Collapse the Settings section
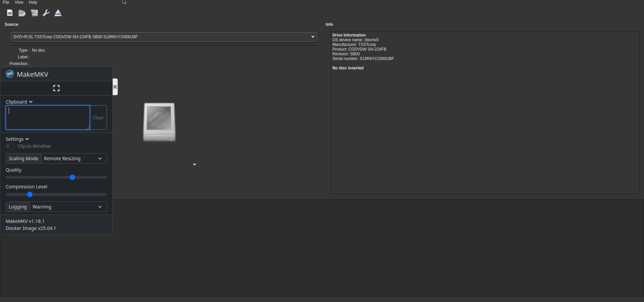The width and height of the screenshot is (644, 302). [x=17, y=139]
